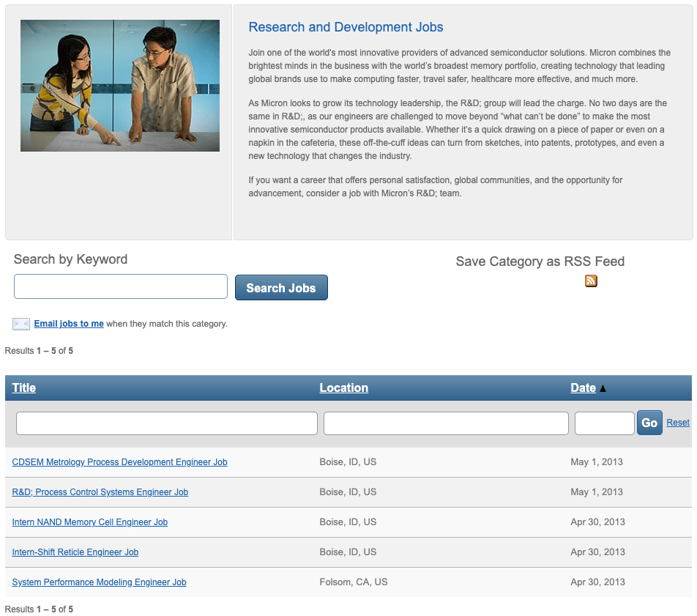Screen dimensions: 697x616
Task: Click the email envelope icon
Action: (21, 324)
